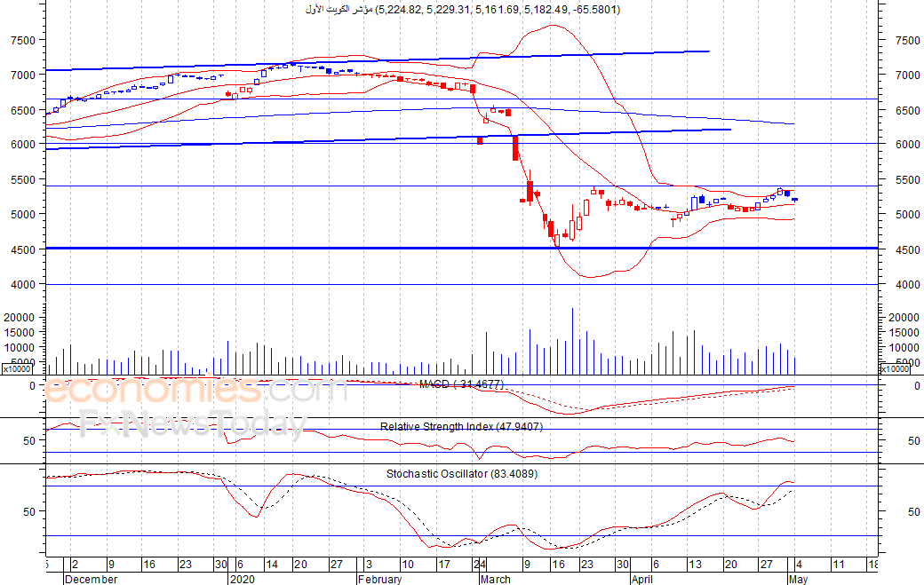Click the date label 2 above December
Image resolution: width=924 pixels, height=585 pixels.
(x=75, y=565)
